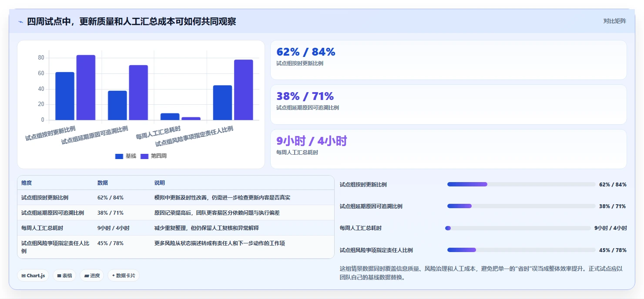The width and height of the screenshot is (644, 299).
Task: Click the 数据 column header
Action: coord(103,183)
